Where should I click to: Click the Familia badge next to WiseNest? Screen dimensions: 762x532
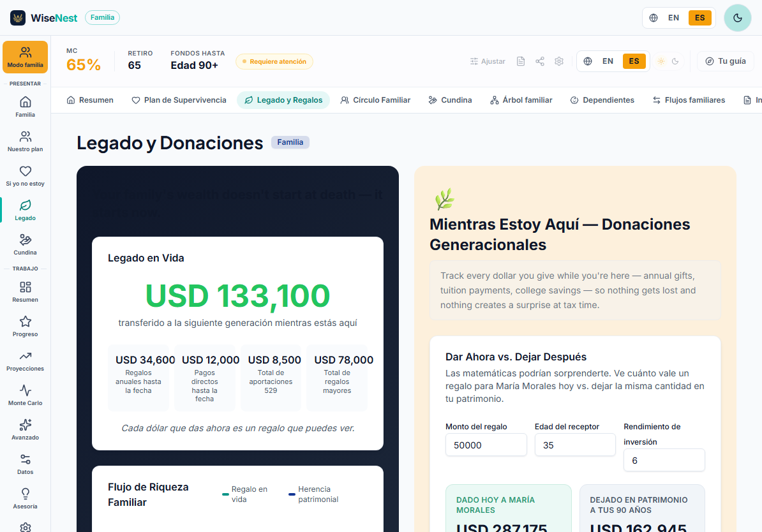coord(102,17)
